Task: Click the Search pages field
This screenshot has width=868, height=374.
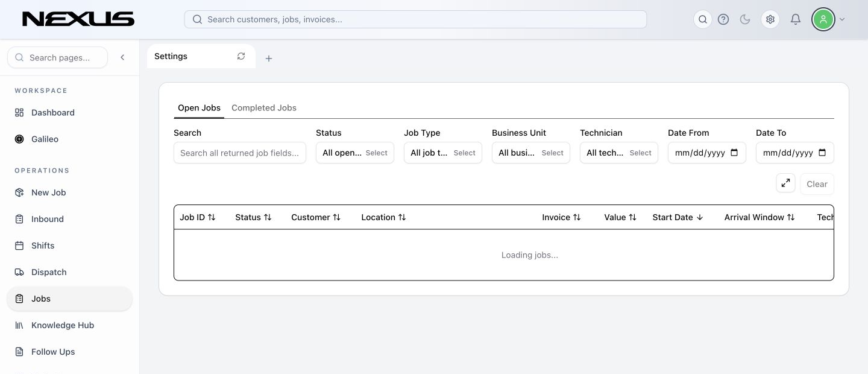Action: click(57, 57)
